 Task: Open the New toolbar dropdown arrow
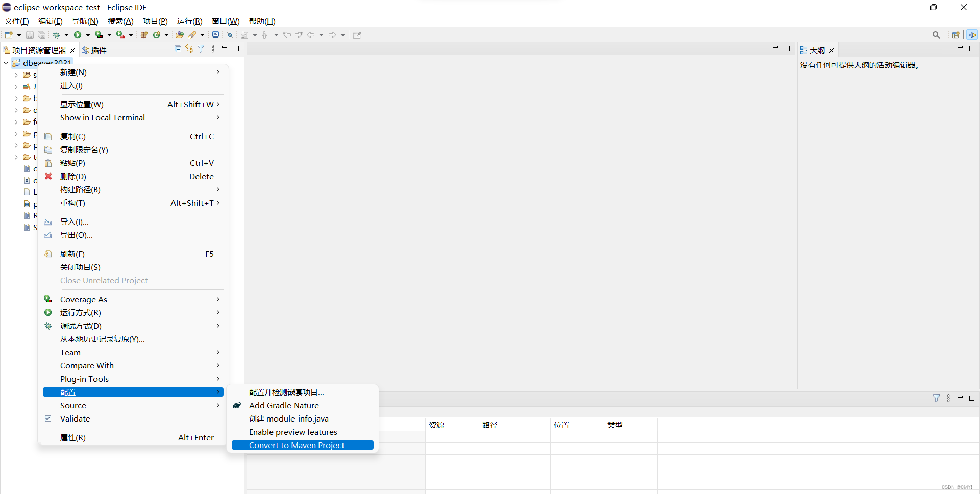coord(18,34)
